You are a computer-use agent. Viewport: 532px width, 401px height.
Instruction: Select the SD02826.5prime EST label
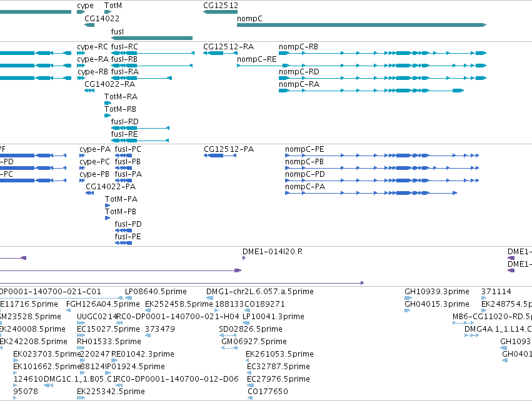[251, 329]
